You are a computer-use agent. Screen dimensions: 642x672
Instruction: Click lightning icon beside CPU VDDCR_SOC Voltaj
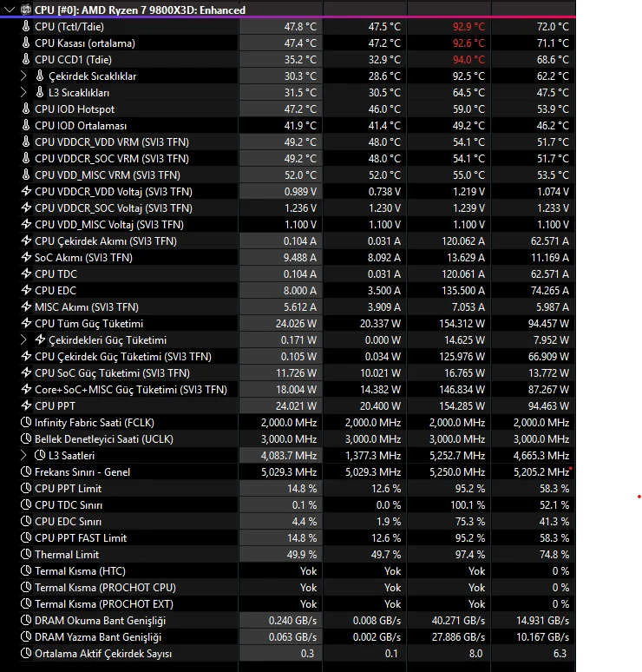26,208
